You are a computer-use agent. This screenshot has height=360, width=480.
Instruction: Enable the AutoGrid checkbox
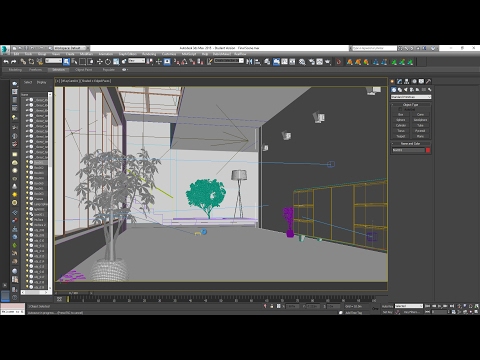pyautogui.click(x=400, y=109)
